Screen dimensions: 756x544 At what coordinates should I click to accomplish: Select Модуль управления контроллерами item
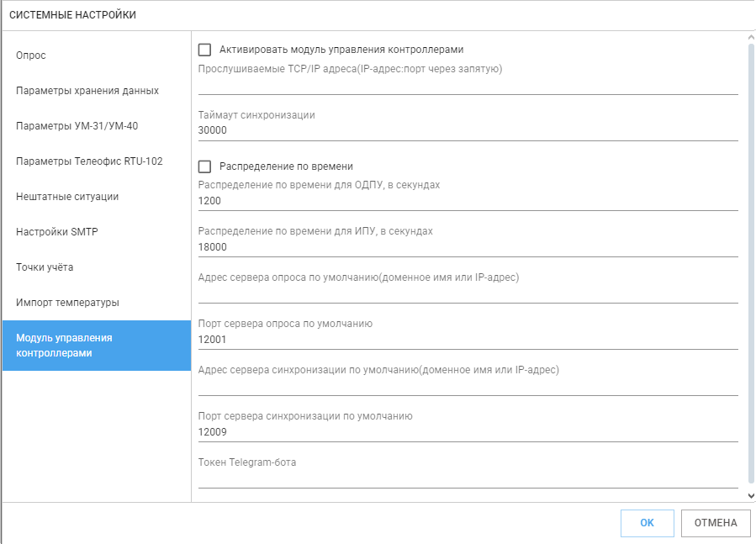[97, 346]
